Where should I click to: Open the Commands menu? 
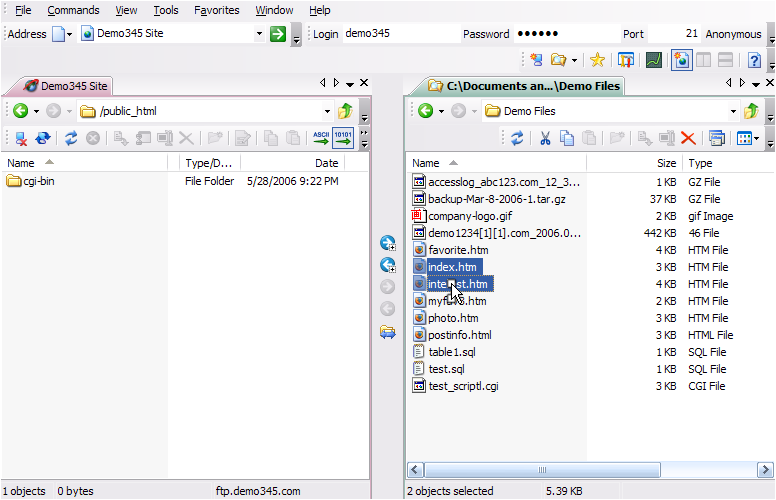point(73,10)
